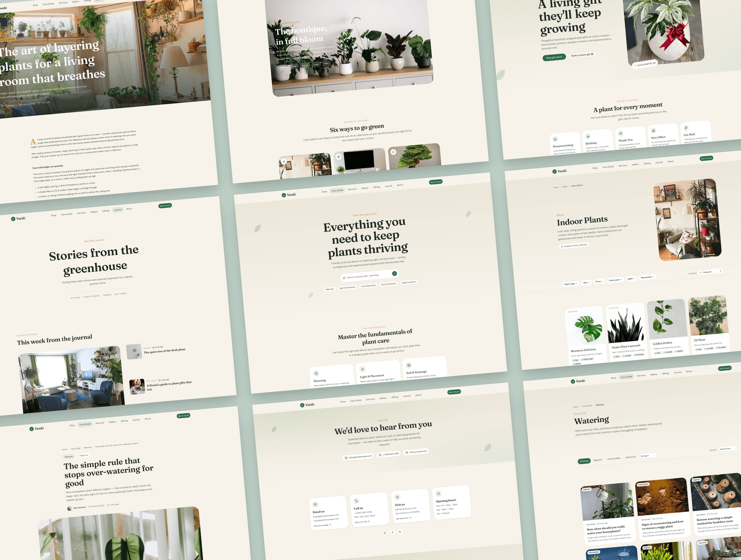Open the Newest first sort dropdown

tap(728, 448)
